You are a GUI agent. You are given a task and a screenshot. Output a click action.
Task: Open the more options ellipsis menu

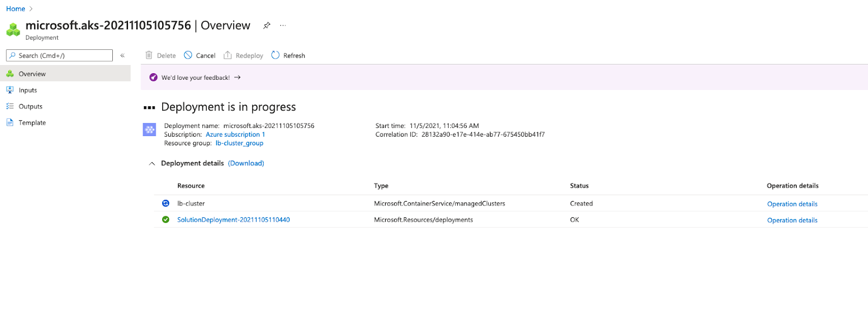(283, 25)
